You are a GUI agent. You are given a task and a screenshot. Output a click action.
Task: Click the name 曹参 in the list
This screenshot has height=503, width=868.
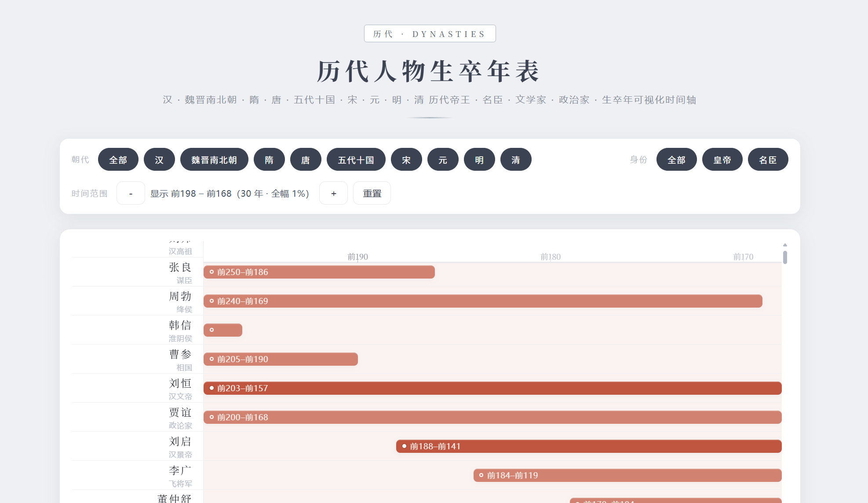coord(180,354)
